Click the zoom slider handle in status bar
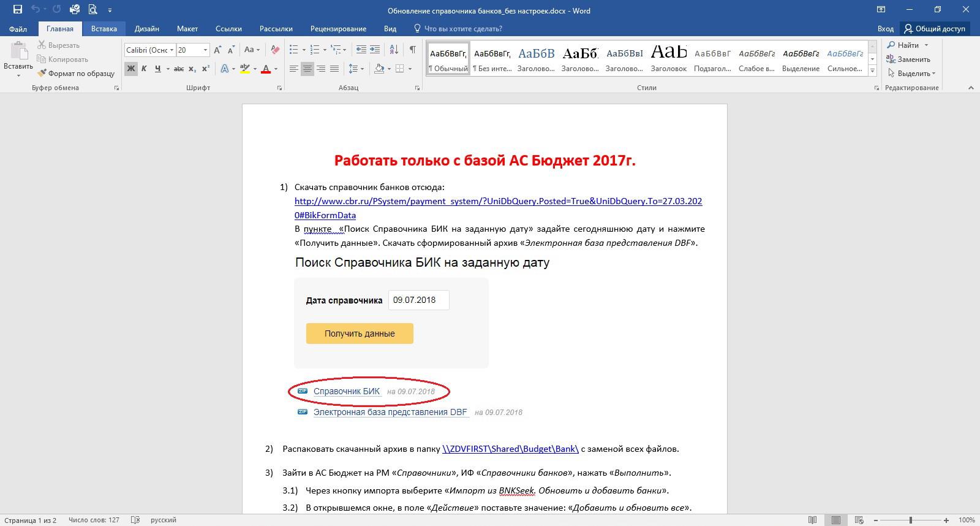Image resolution: width=980 pixels, height=526 pixels. point(911,520)
